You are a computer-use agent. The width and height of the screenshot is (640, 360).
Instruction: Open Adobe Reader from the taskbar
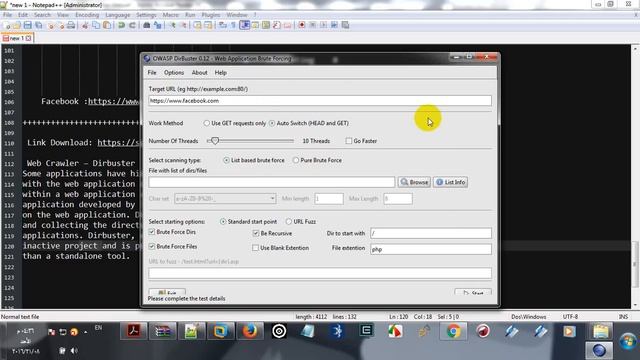pyautogui.click(x=133, y=331)
